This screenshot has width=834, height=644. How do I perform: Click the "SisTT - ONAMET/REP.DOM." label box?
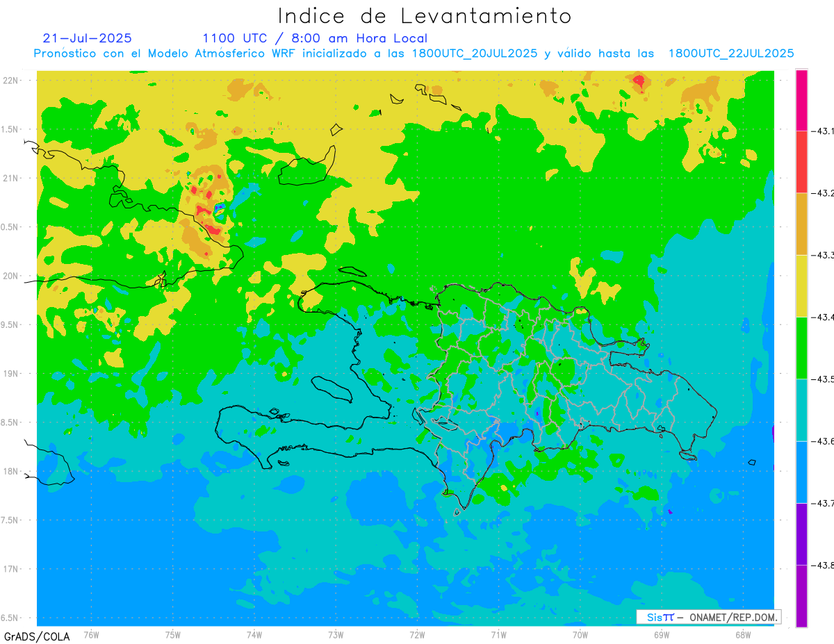pyautogui.click(x=709, y=617)
